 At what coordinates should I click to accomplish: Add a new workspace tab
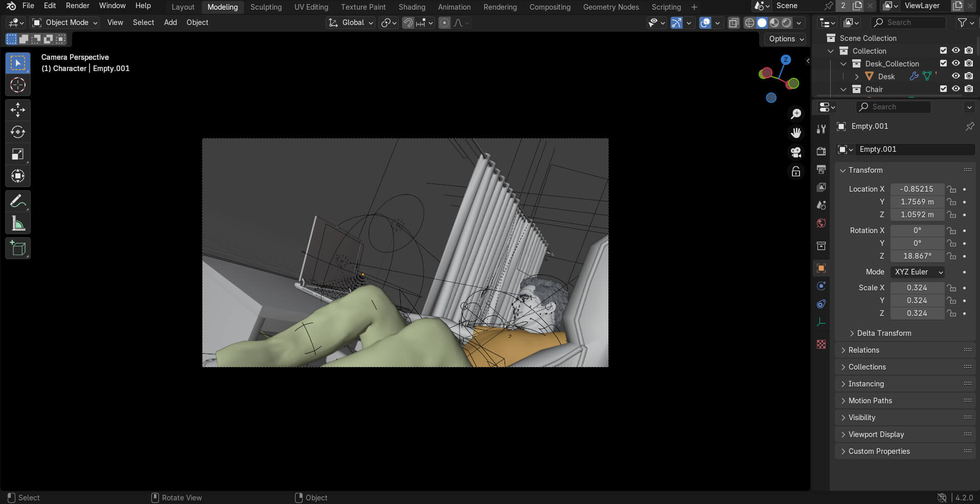tap(694, 7)
